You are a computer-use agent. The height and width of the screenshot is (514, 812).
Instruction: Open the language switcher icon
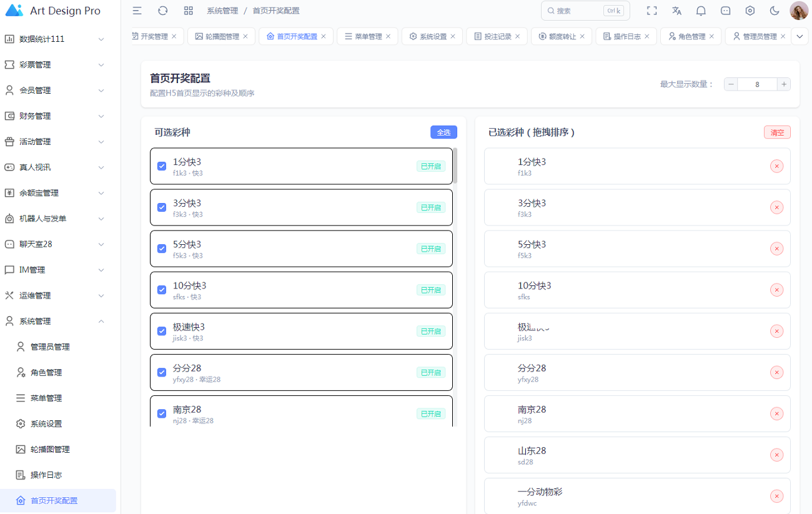pos(676,11)
